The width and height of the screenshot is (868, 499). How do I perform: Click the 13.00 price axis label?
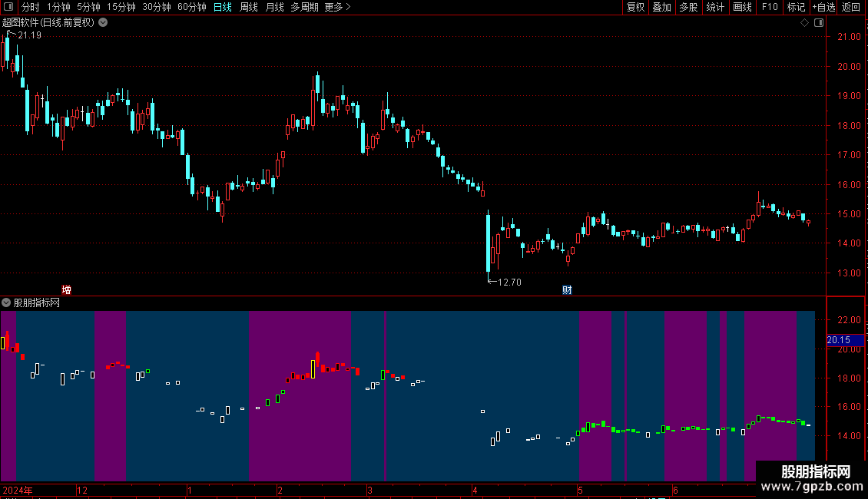849,273
